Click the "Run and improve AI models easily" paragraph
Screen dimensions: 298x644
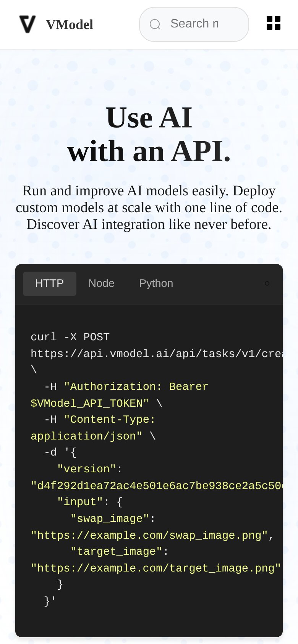pos(149,208)
